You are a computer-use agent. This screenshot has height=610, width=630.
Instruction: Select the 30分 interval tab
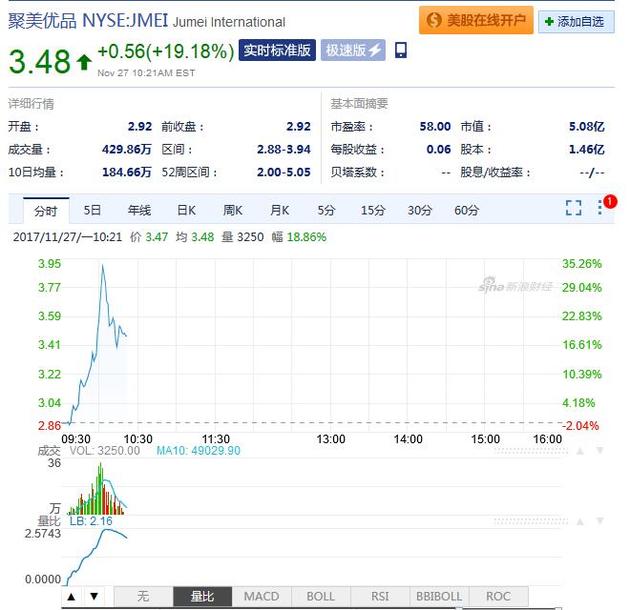click(x=420, y=210)
